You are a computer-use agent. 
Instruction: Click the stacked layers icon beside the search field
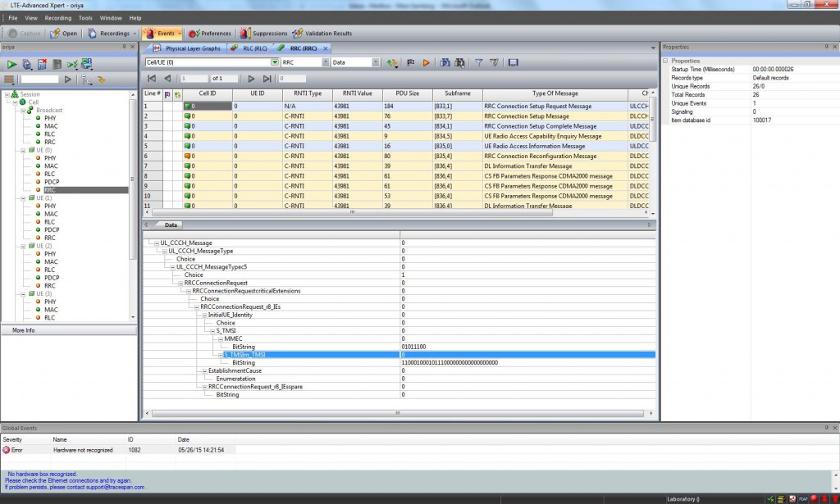pos(9,79)
